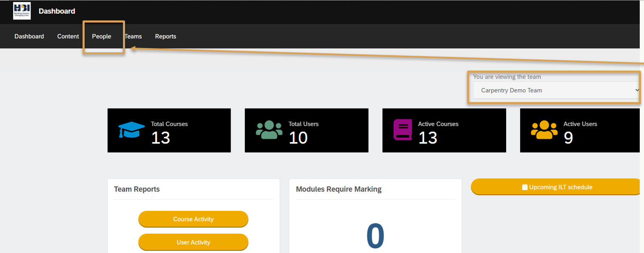Go to the Content menu item
The height and width of the screenshot is (253, 644).
coord(68,37)
